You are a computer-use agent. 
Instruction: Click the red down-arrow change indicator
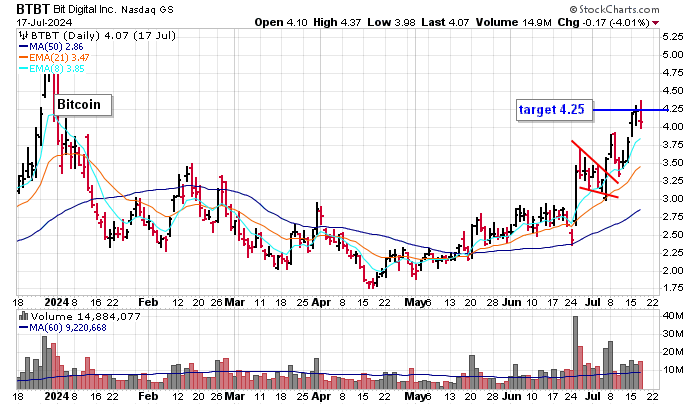(655, 23)
